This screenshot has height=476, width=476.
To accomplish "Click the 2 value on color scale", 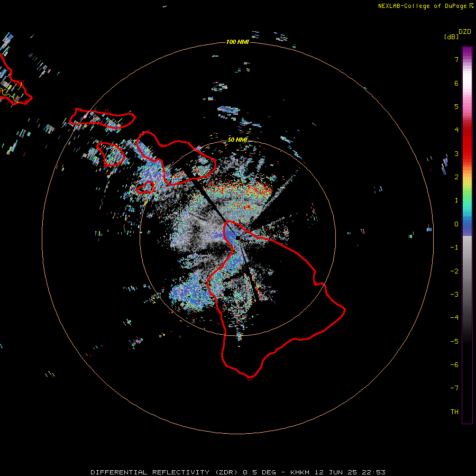I will [456, 177].
